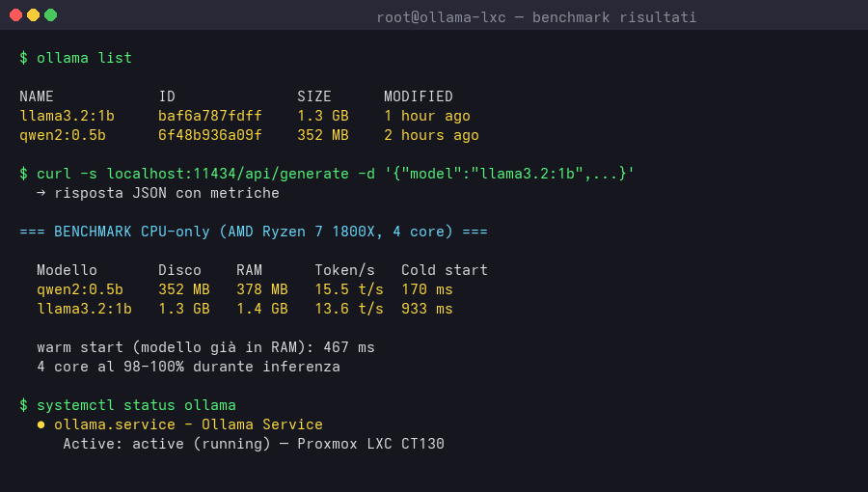
Task: Click 'llama3.2:1b' in ollama list output
Action: tap(67, 116)
